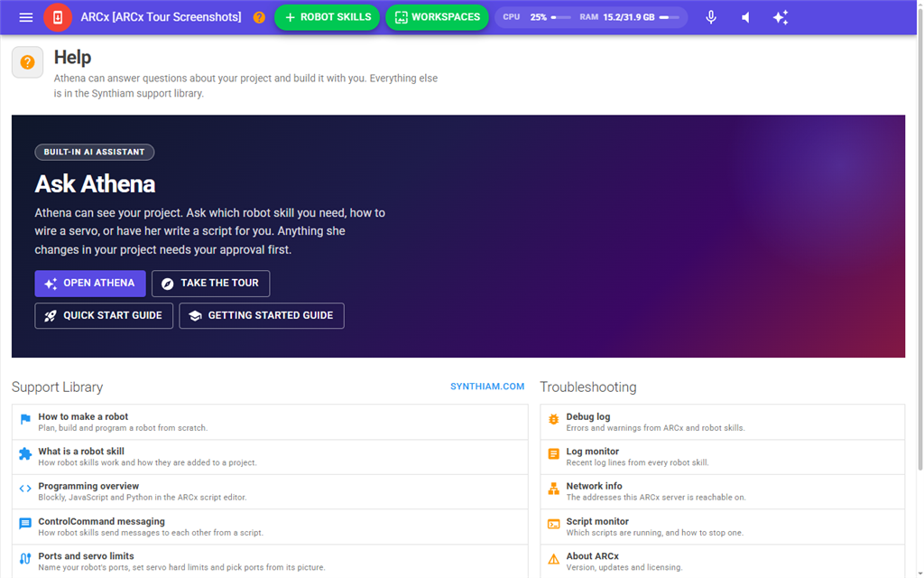Click the warning triangle icon for About ARCx
Image resolution: width=924 pixels, height=578 pixels.
553,558
